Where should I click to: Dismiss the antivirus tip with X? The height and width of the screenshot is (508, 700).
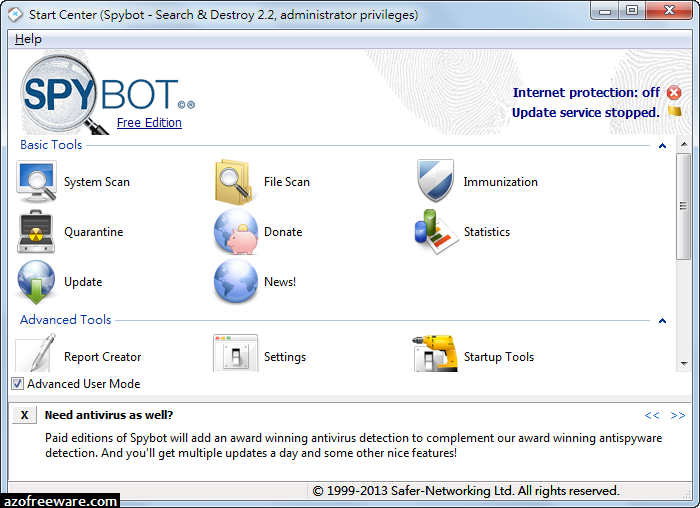[x=25, y=415]
